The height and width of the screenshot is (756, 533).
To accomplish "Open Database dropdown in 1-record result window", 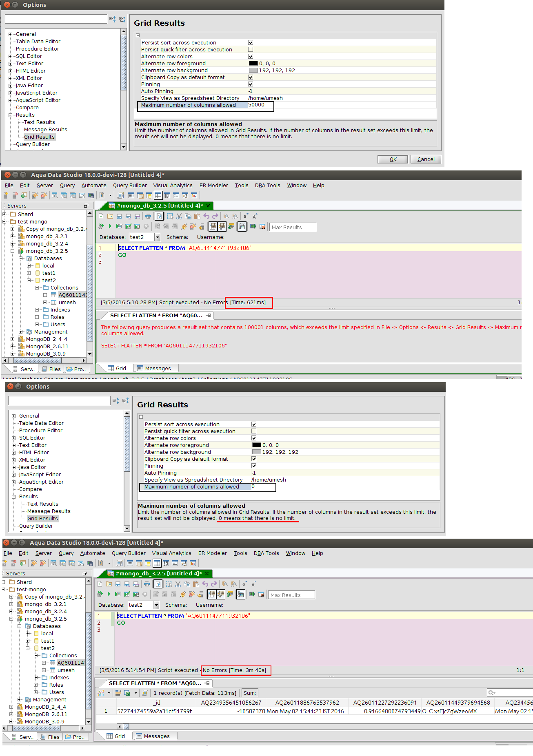I will [156, 605].
